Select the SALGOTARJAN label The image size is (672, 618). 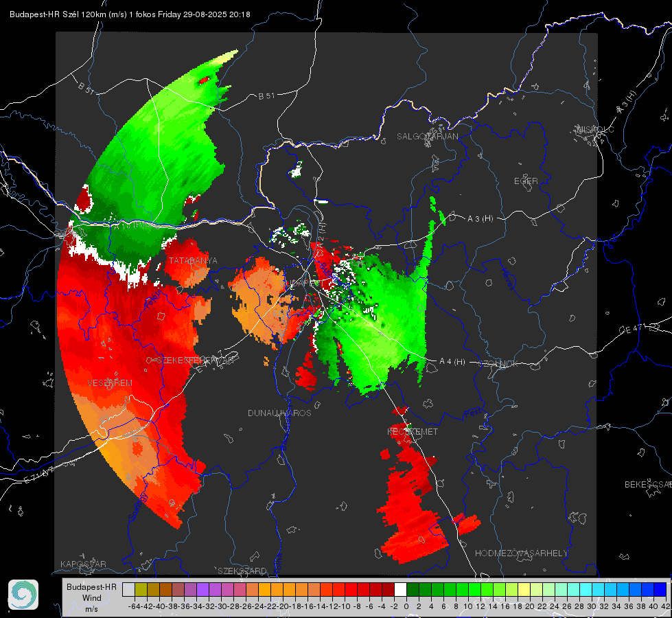[427, 137]
